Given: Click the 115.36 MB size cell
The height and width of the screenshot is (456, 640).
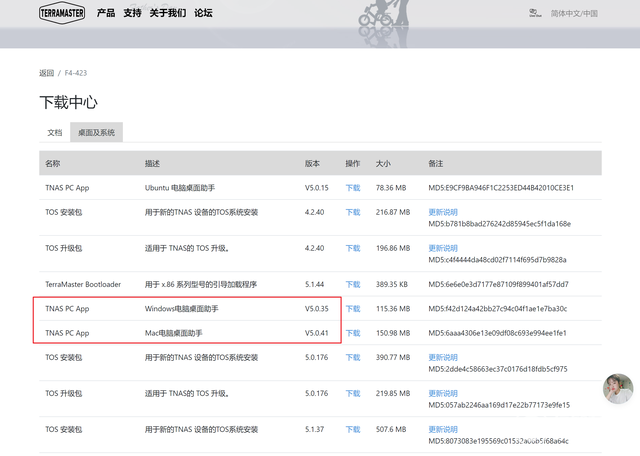Looking at the screenshot, I should click(393, 309).
